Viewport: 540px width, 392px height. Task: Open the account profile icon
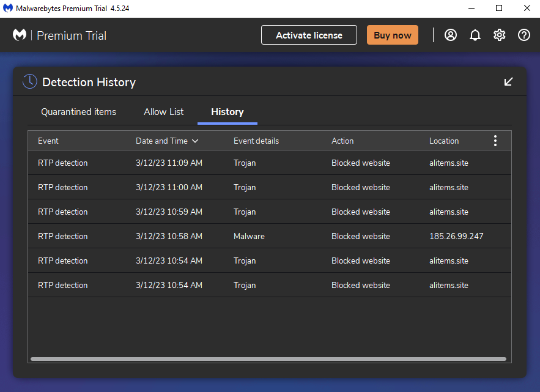tap(451, 35)
